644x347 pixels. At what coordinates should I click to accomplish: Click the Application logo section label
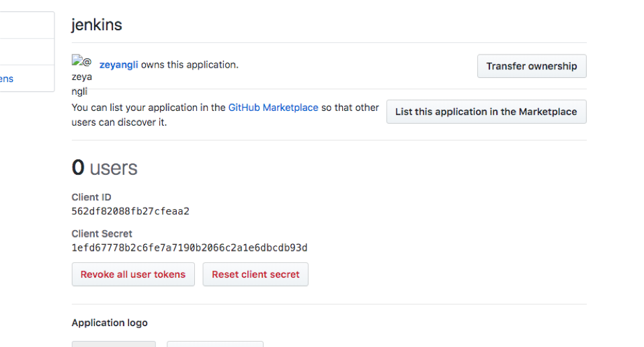tap(110, 323)
